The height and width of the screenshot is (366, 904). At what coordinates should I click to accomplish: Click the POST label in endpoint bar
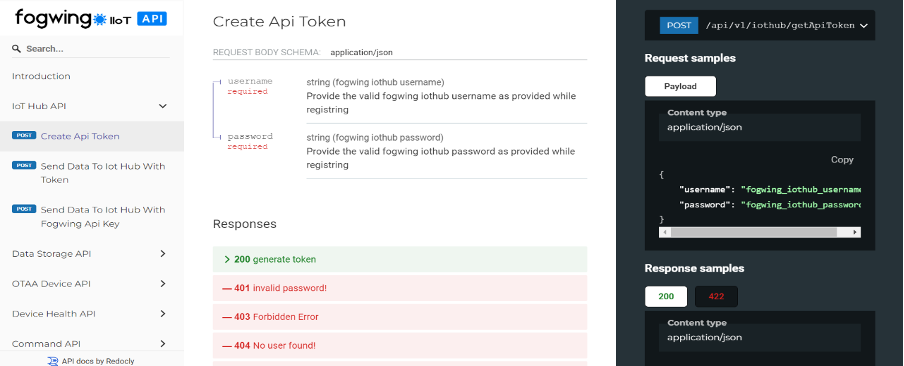tap(679, 25)
